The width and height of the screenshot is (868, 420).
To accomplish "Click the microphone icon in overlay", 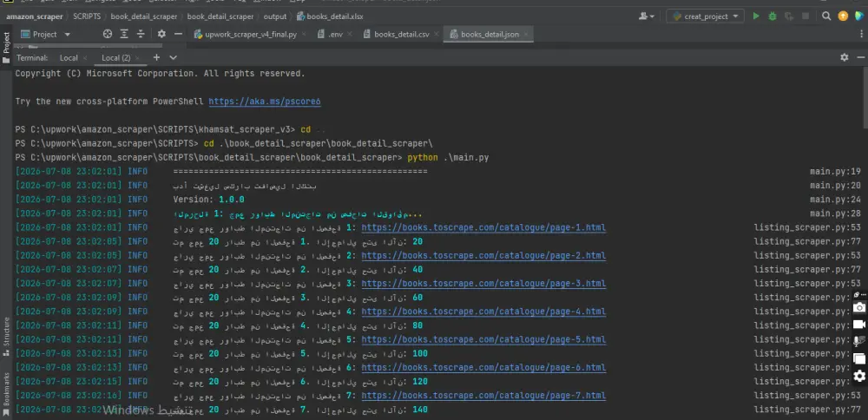I will pyautogui.click(x=857, y=342).
